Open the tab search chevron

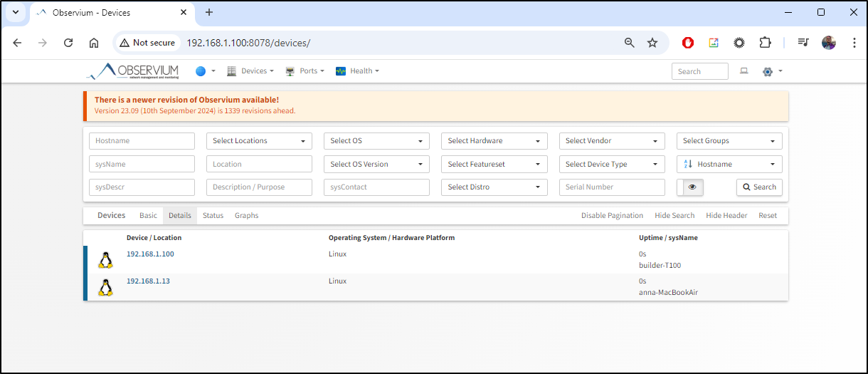click(x=15, y=12)
